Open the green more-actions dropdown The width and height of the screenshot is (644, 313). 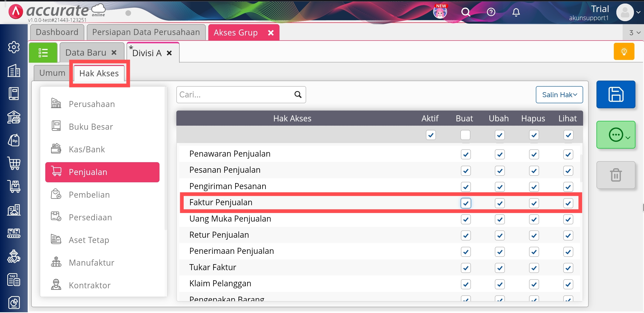coord(616,135)
